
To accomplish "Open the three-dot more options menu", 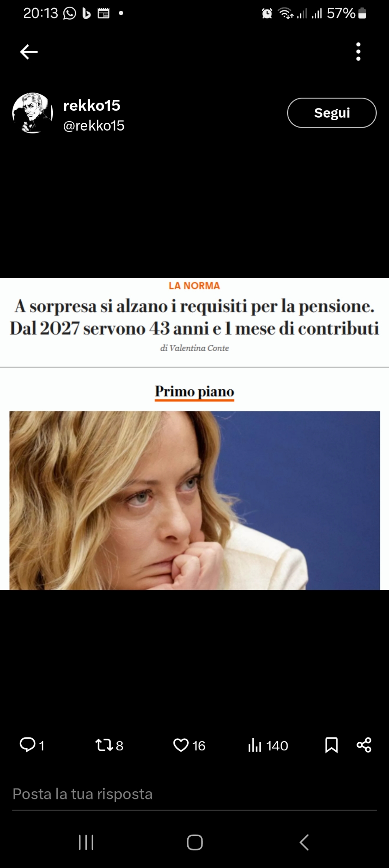I will click(x=358, y=52).
